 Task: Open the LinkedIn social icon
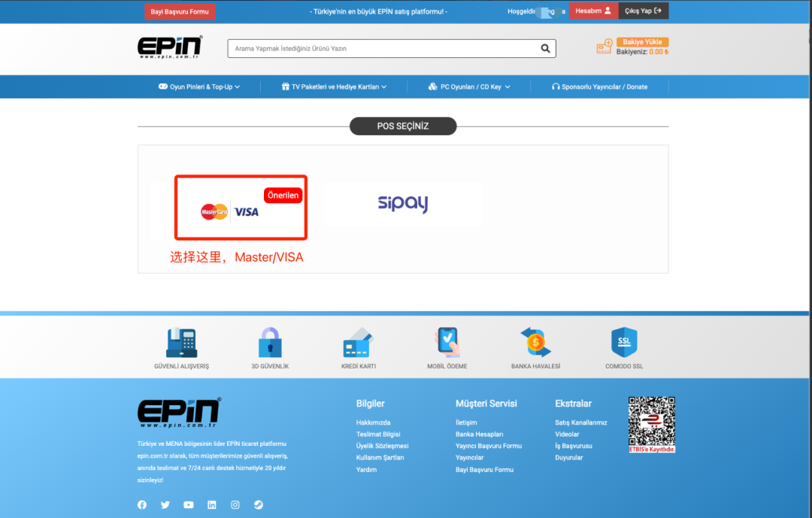[x=212, y=504]
